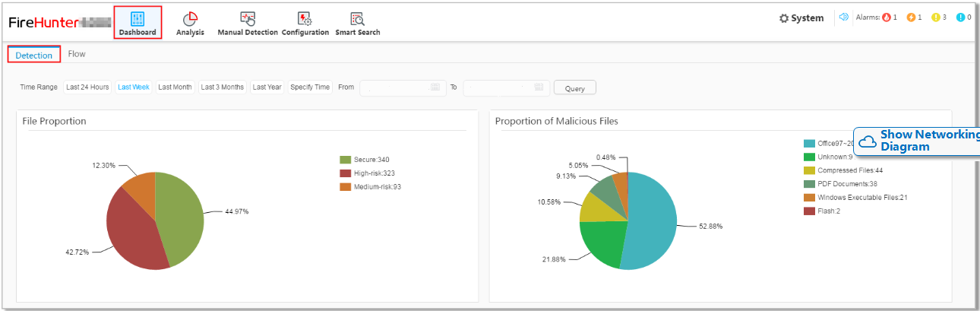Open the To date calendar icon
This screenshot has height=311, width=980.
coord(539,87)
